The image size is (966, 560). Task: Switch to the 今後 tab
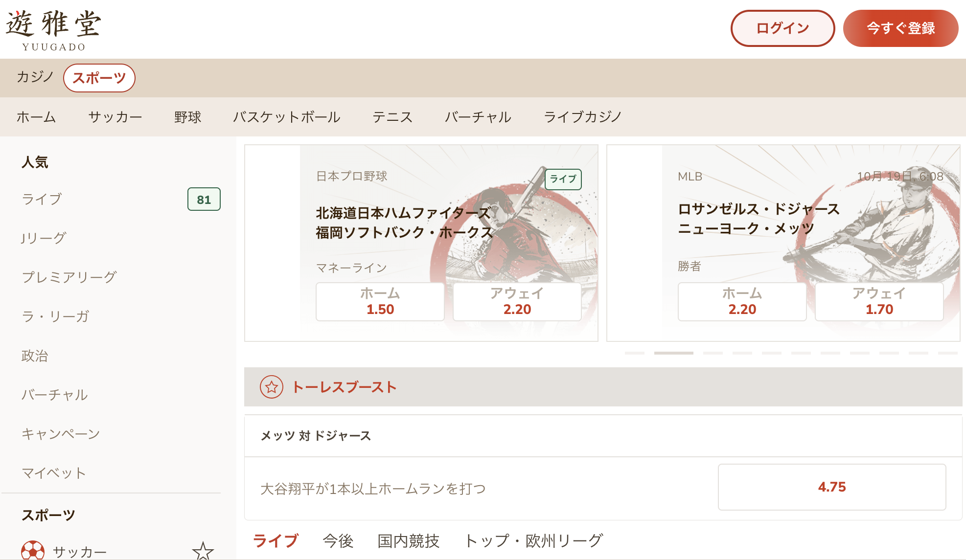click(x=338, y=541)
